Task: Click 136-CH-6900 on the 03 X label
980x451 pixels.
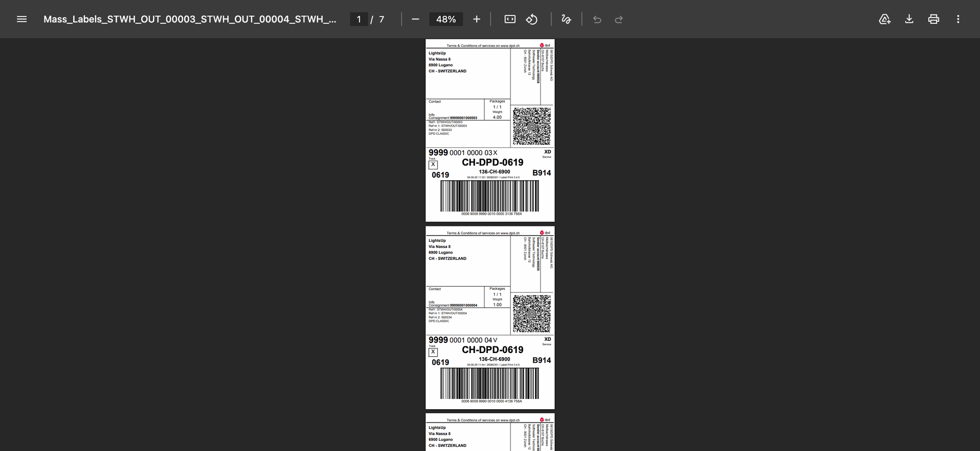Action: (494, 172)
